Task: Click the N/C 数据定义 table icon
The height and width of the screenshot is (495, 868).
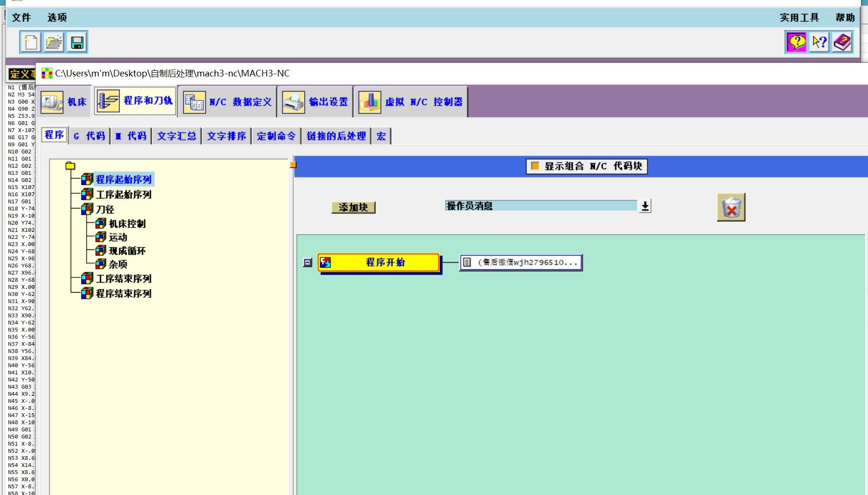Action: (194, 102)
